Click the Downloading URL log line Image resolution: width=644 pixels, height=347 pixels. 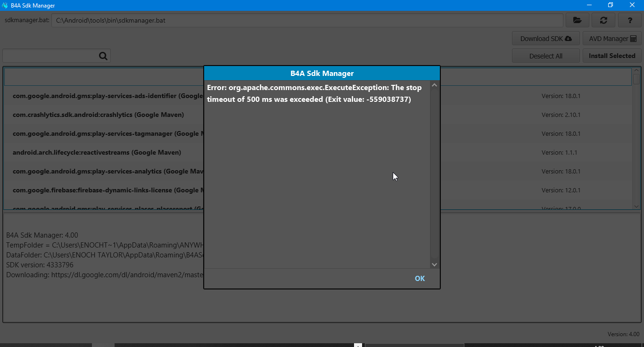[x=105, y=275]
